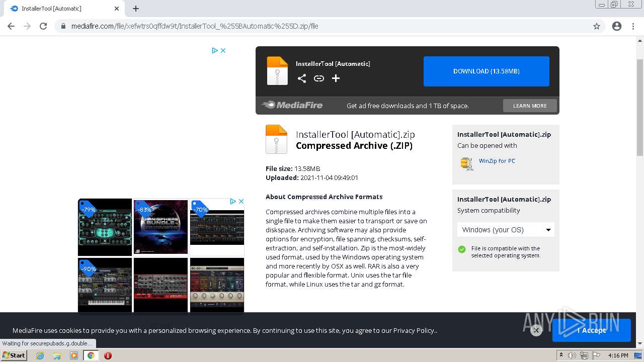Copy link with the chain icon
The width and height of the screenshot is (644, 362).
tap(319, 78)
